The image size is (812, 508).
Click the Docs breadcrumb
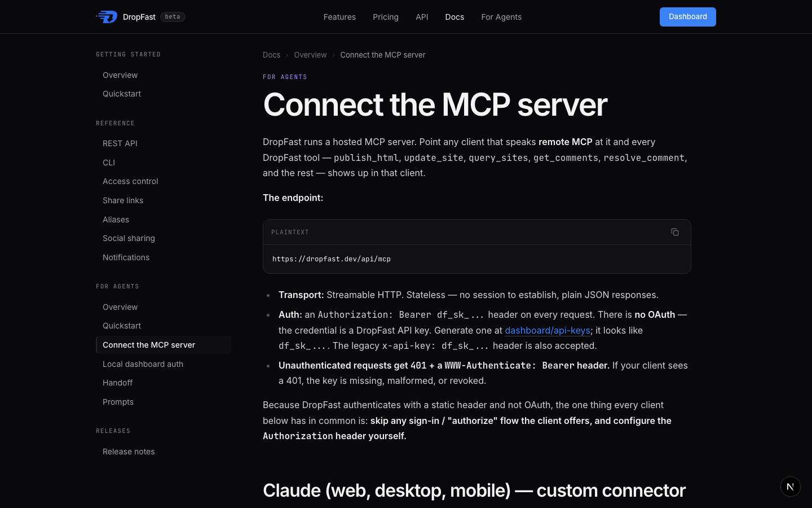coord(271,55)
